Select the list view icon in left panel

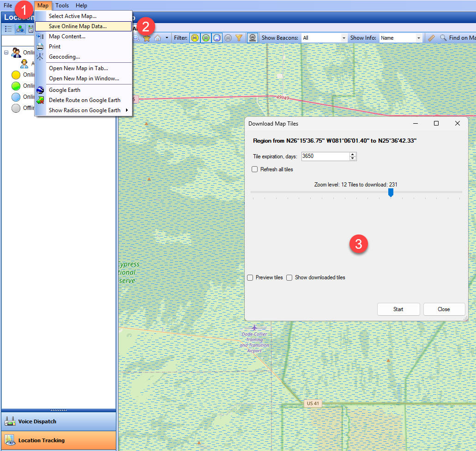pyautogui.click(x=8, y=29)
